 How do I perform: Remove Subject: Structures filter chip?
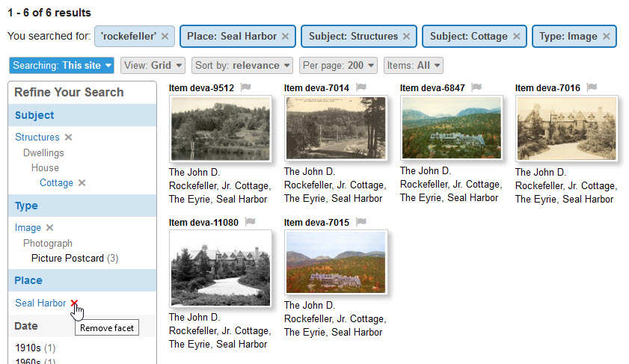click(406, 36)
